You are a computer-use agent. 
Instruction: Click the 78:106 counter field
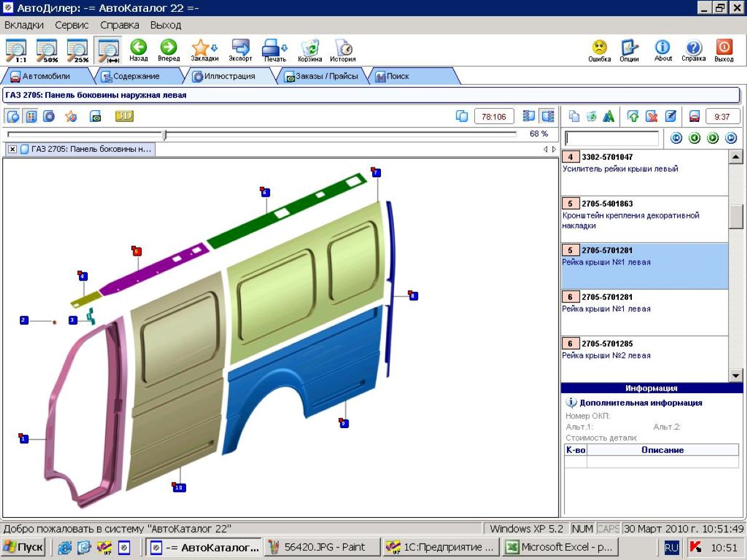click(494, 116)
